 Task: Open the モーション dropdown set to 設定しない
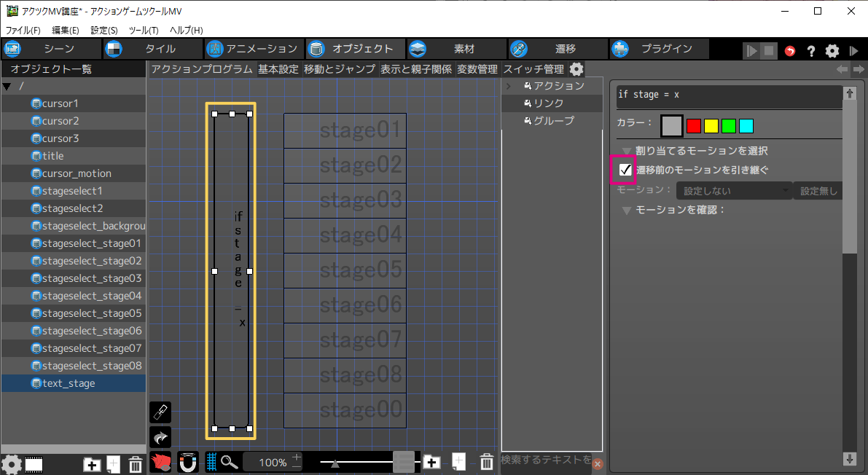click(x=733, y=191)
